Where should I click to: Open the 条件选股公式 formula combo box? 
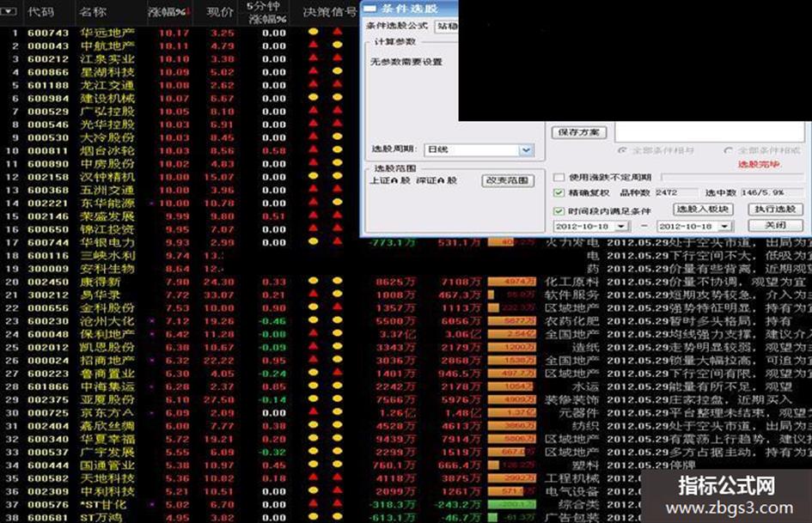(x=446, y=26)
